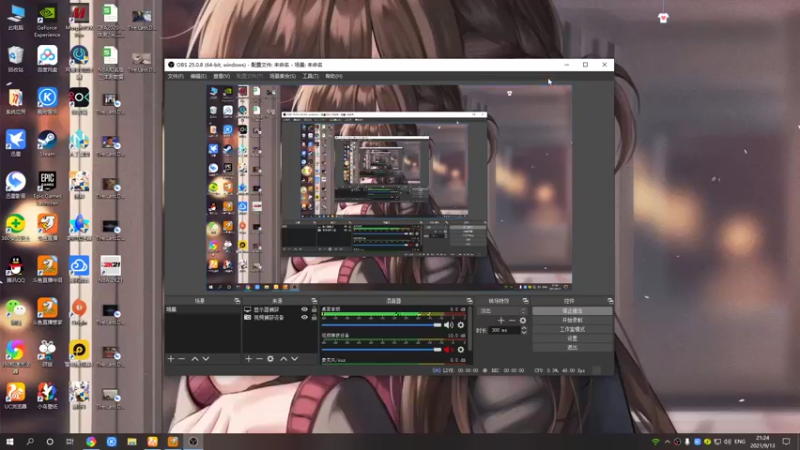800x450 pixels.
Task: Open Epic Games Launcher desktop icon
Action: 47,188
